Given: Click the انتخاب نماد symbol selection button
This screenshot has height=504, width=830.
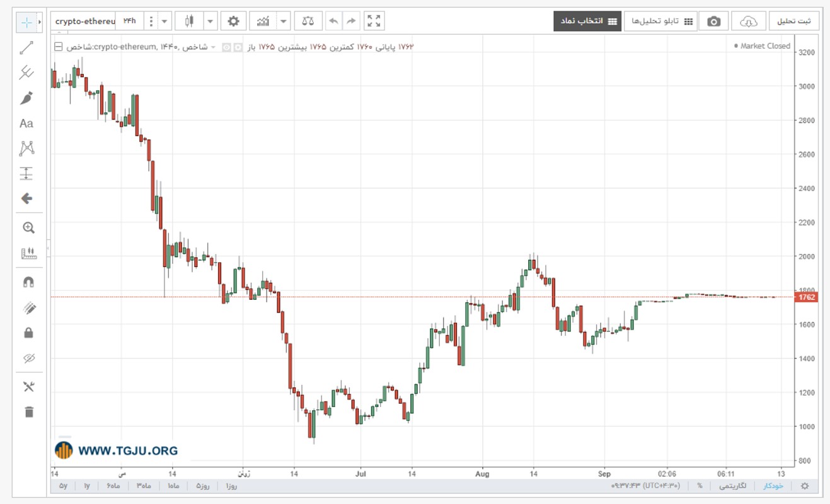Looking at the screenshot, I should pos(587,21).
